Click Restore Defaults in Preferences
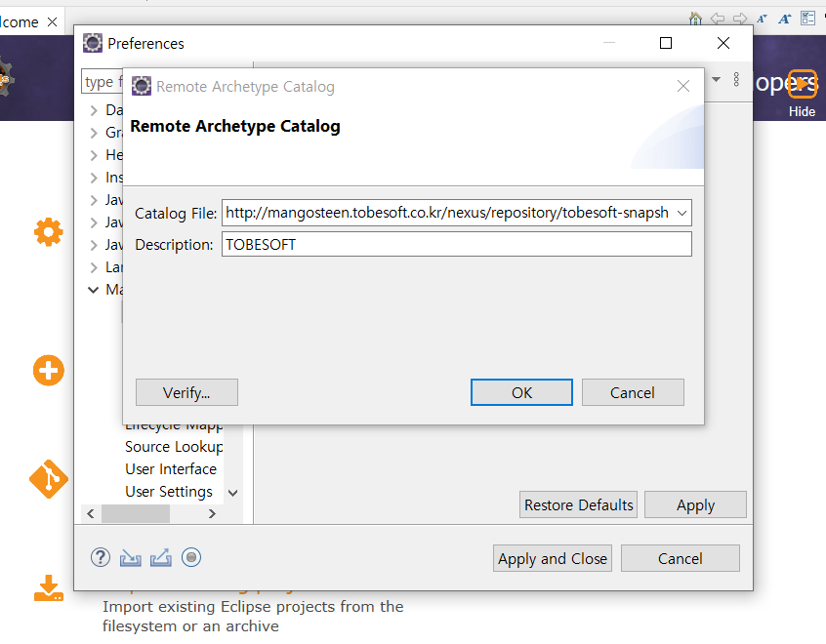This screenshot has height=644, width=826. pyautogui.click(x=578, y=504)
